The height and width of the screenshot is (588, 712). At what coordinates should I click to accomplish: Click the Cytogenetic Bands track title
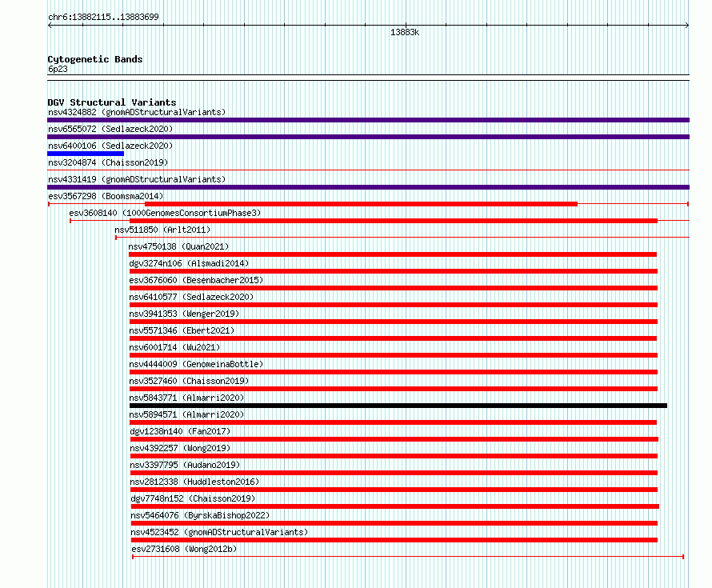[x=95, y=59]
